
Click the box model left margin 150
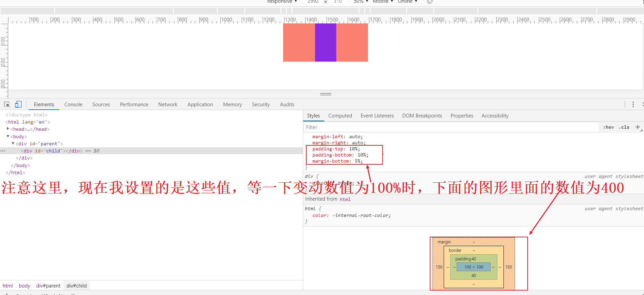point(439,267)
